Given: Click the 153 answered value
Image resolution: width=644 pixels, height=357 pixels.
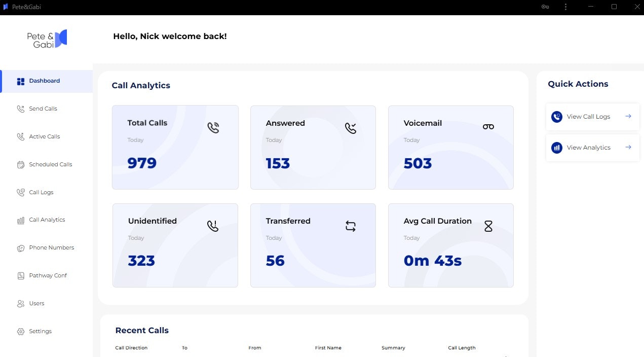Looking at the screenshot, I should [278, 163].
